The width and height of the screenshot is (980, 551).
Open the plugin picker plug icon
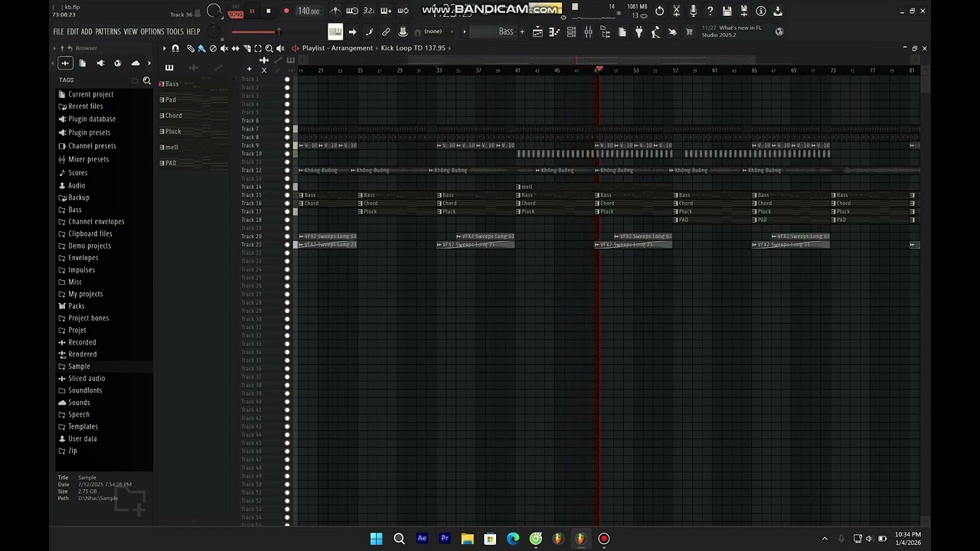[x=639, y=31]
